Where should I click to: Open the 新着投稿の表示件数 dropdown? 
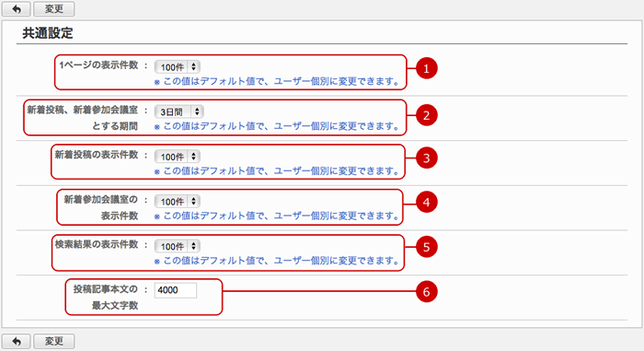(x=177, y=157)
